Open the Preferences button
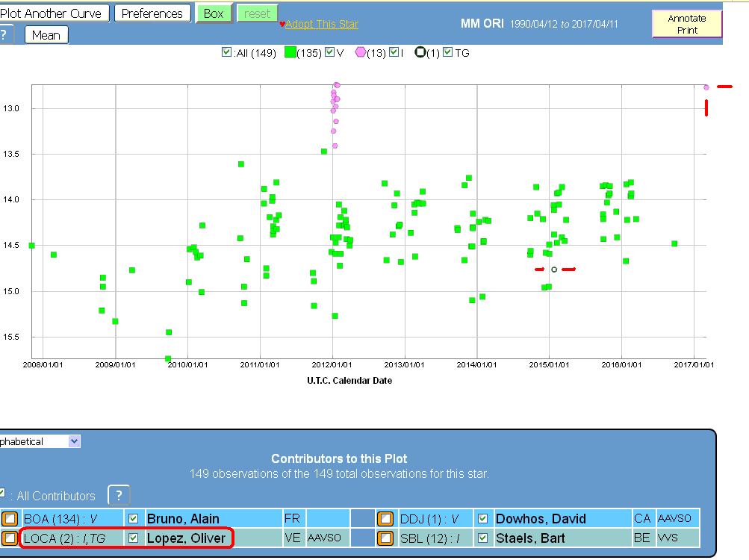 pyautogui.click(x=152, y=13)
